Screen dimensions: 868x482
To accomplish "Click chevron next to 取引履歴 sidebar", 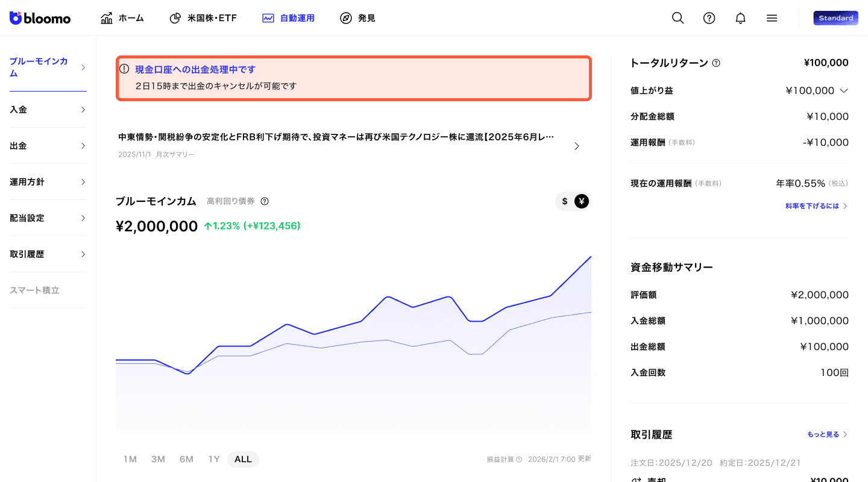I will [x=83, y=254].
